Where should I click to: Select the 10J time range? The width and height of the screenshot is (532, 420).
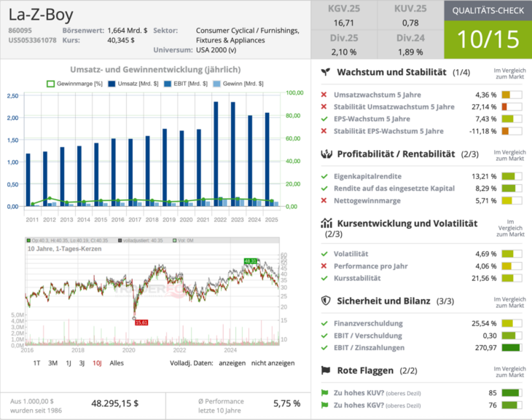(x=97, y=362)
